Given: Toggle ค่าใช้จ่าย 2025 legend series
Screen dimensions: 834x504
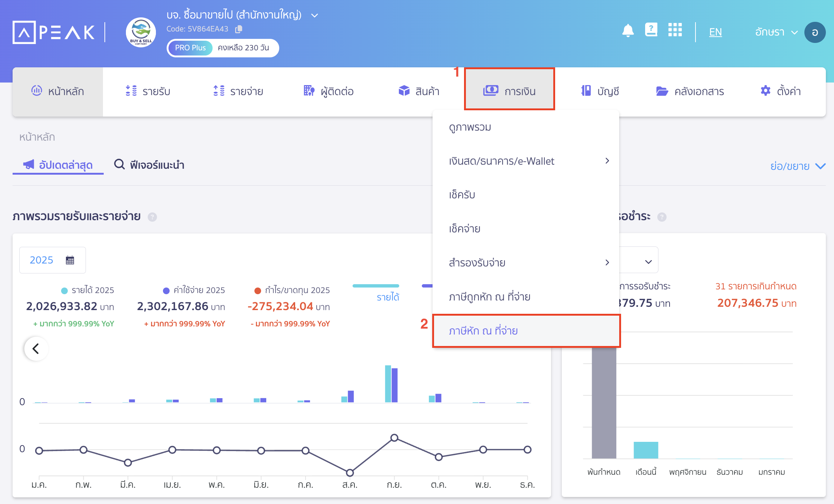Looking at the screenshot, I should pyautogui.click(x=194, y=290).
